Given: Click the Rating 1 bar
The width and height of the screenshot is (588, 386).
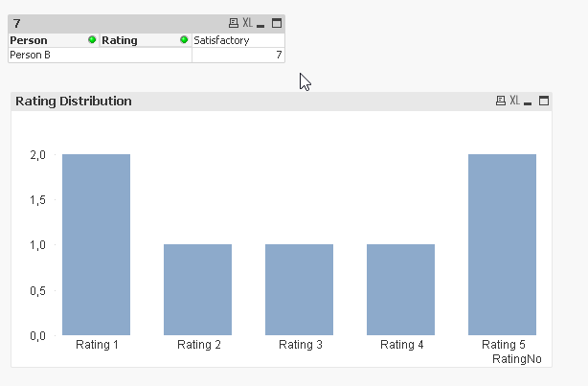Looking at the screenshot, I should [96, 244].
